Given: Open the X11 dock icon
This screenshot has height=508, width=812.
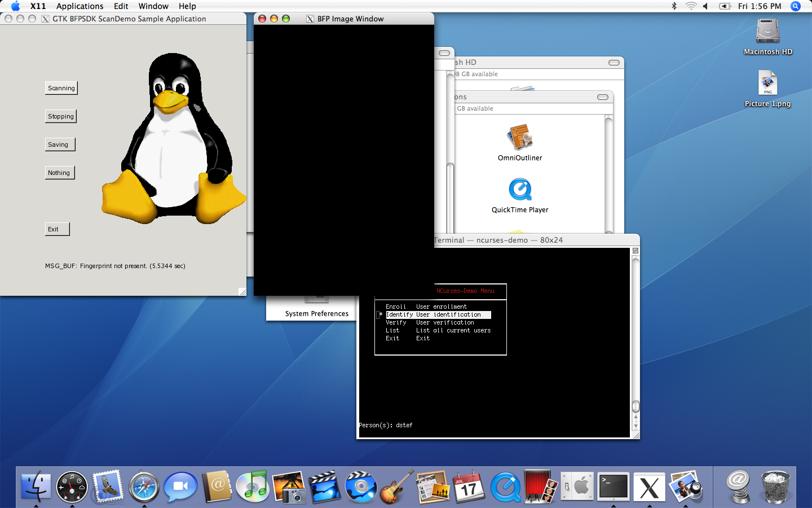Looking at the screenshot, I should [650, 487].
